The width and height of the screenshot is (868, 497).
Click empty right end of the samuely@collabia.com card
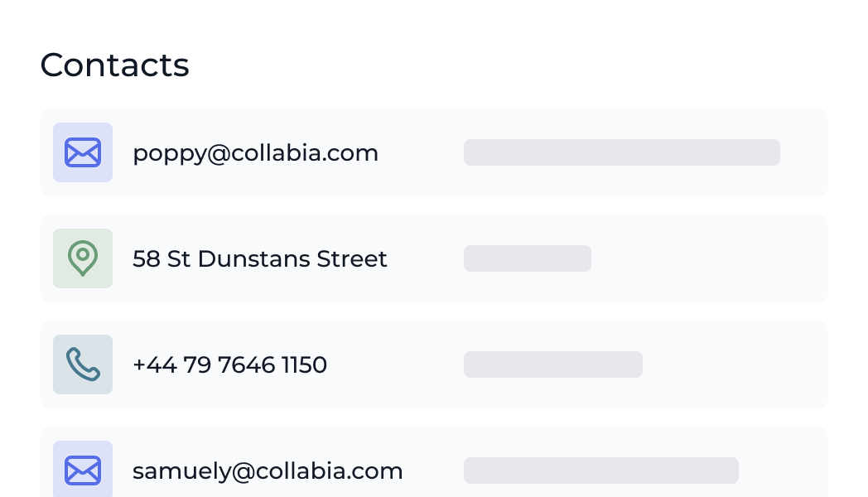(x=785, y=470)
